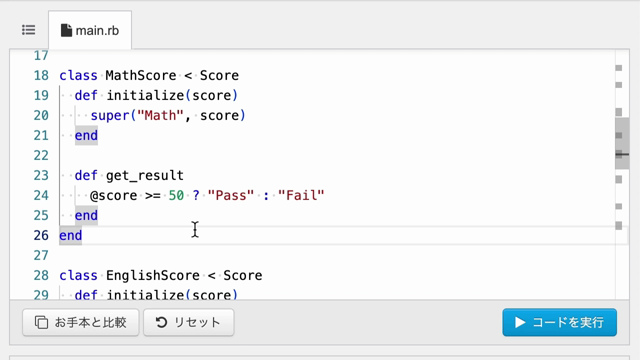Click the highlighted end on line 26
The image size is (640, 360).
point(71,236)
